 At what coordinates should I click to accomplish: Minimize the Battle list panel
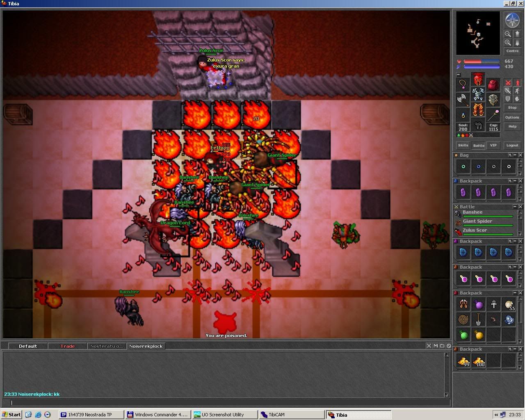click(516, 207)
